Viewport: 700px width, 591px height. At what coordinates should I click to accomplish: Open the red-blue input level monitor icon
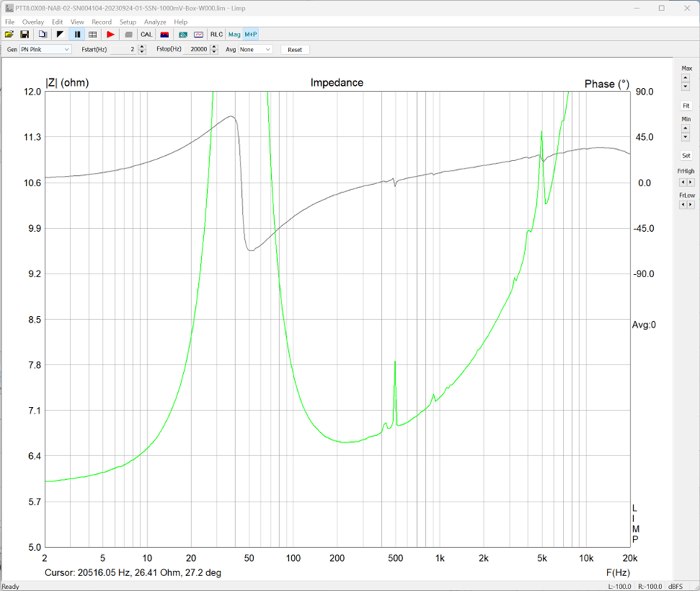coord(165,34)
